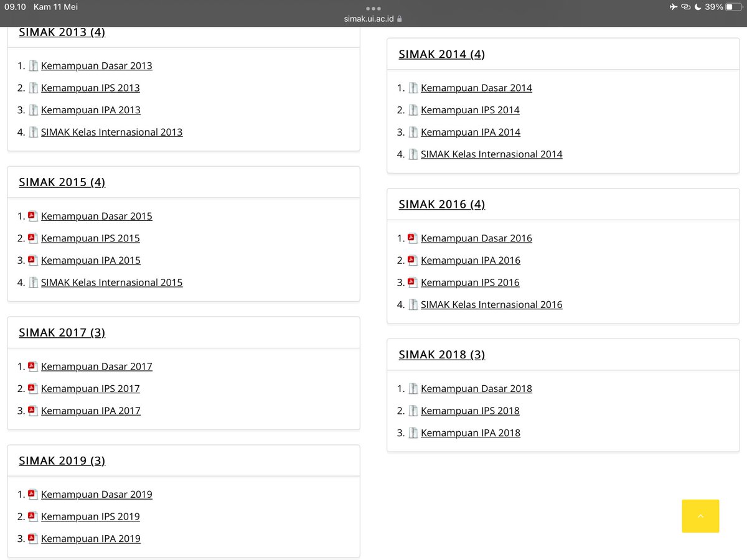Click the PDF icon beside Kemampuan IPA 2017
This screenshot has height=560, width=747.
pos(33,410)
